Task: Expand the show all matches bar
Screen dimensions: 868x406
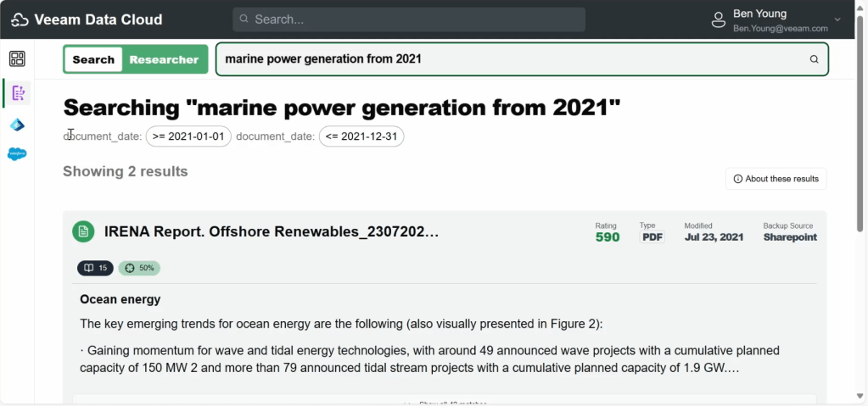Action: [x=444, y=401]
